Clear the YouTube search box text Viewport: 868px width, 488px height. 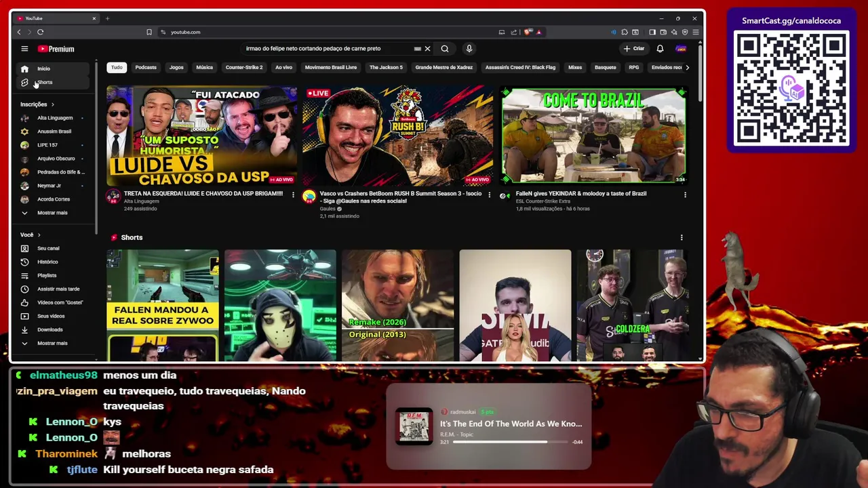(x=427, y=49)
